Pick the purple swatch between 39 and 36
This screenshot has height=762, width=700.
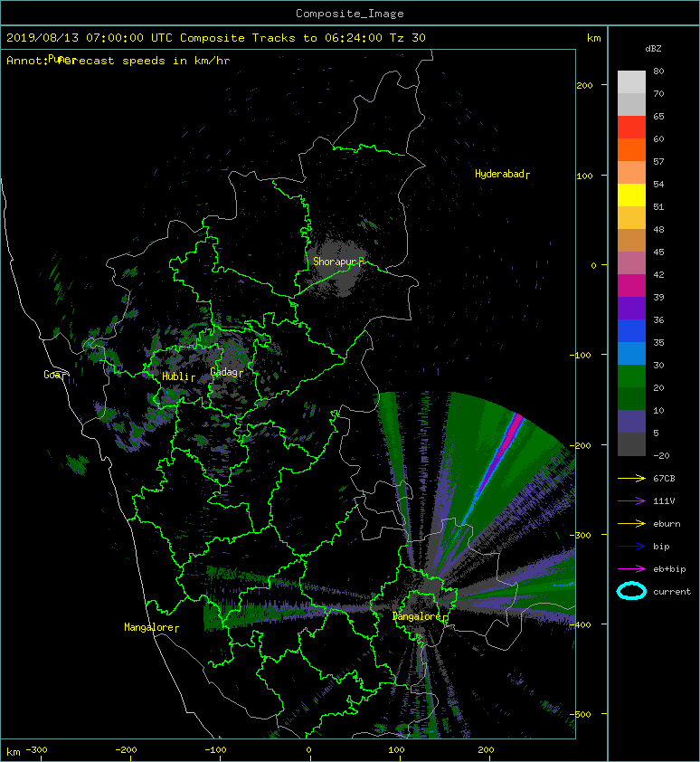coord(631,308)
